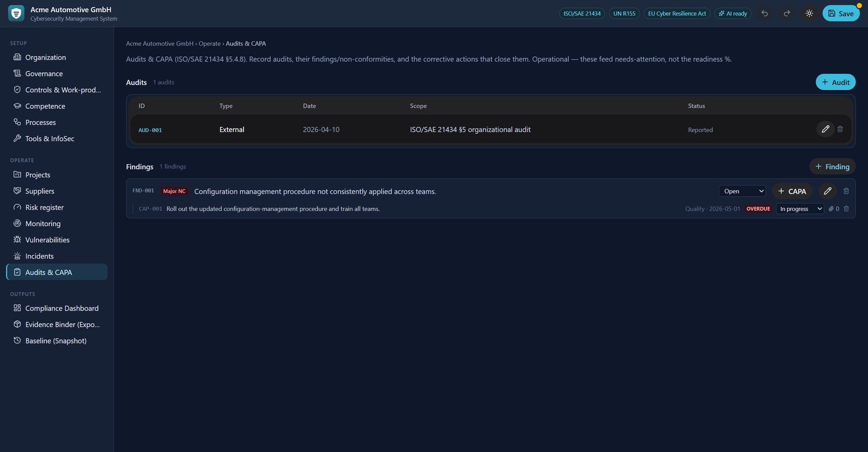Viewport: 868px width, 452px height.
Task: Delete CAP-001 corrective action
Action: click(846, 209)
